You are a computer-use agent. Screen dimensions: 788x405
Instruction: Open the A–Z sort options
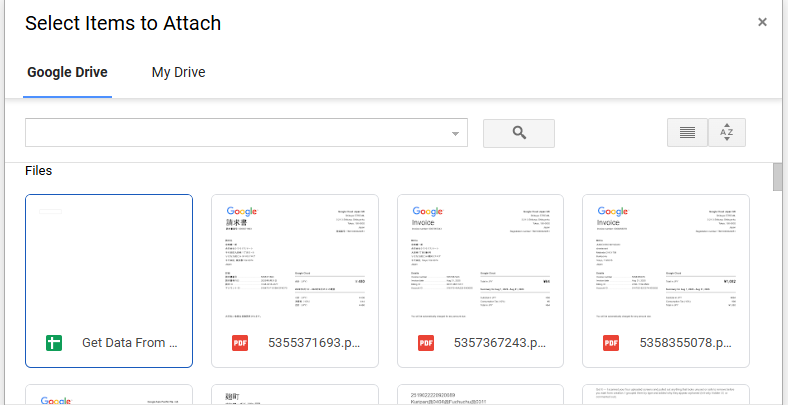click(x=727, y=133)
